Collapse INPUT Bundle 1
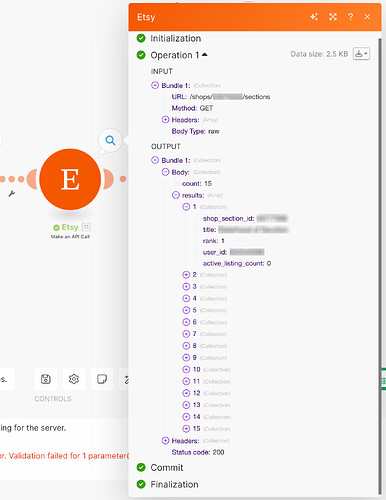Viewport: 386px width, 500px height. click(155, 85)
